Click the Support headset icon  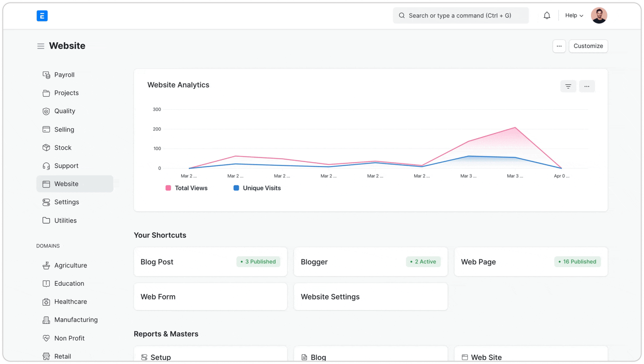click(46, 166)
